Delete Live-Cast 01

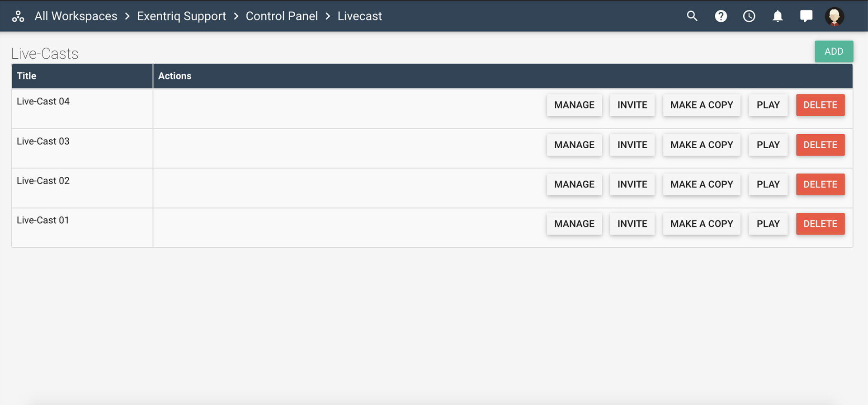tap(820, 224)
